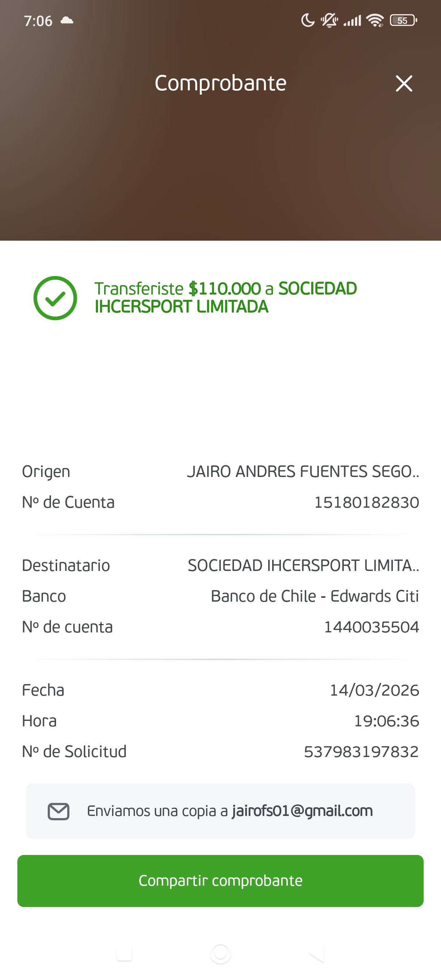
Task: Tap the Android recent apps square button
Action: 124,953
